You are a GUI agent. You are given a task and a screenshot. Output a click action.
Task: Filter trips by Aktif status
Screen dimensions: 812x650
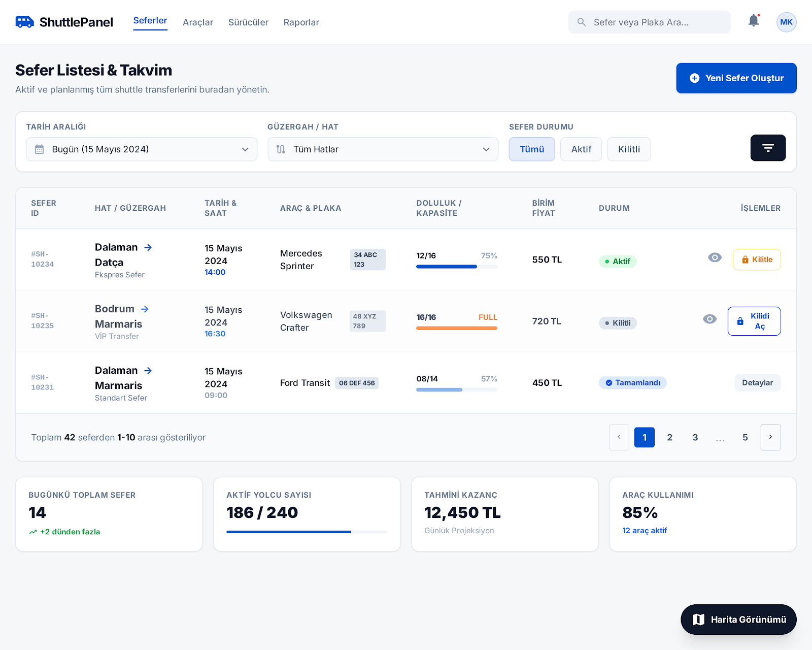[581, 149]
